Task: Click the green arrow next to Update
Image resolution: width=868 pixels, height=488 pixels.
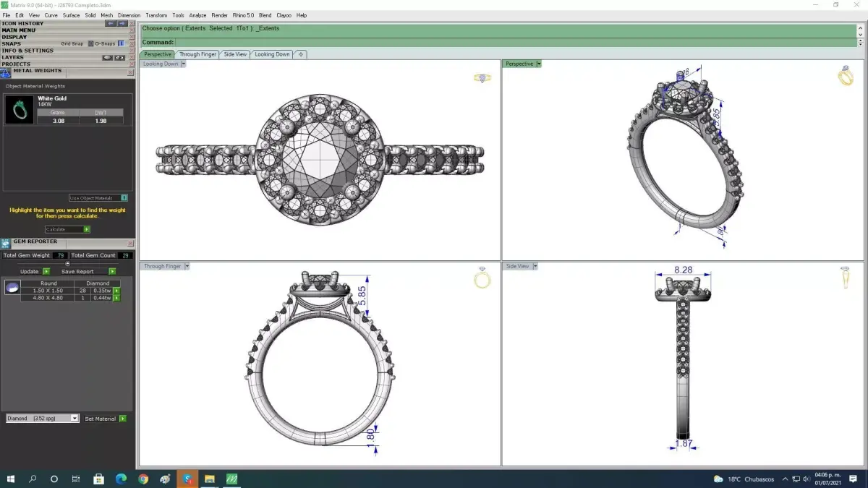Action: tap(46, 271)
